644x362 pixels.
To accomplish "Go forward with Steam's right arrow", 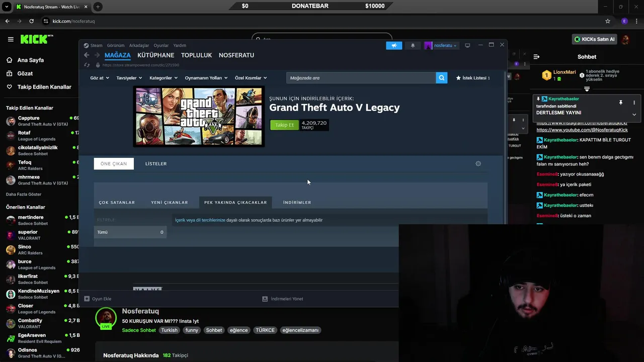I will pyautogui.click(x=97, y=55).
